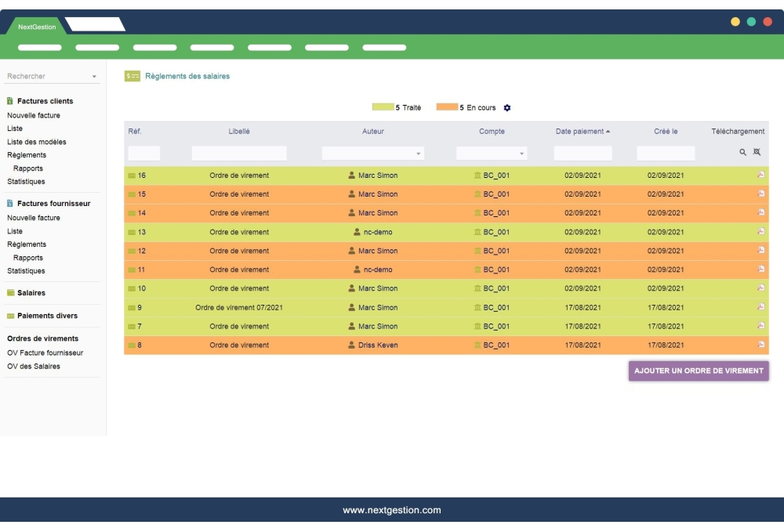This screenshot has height=532, width=784.
Task: Open the table settings gear icon
Action: coord(506,107)
